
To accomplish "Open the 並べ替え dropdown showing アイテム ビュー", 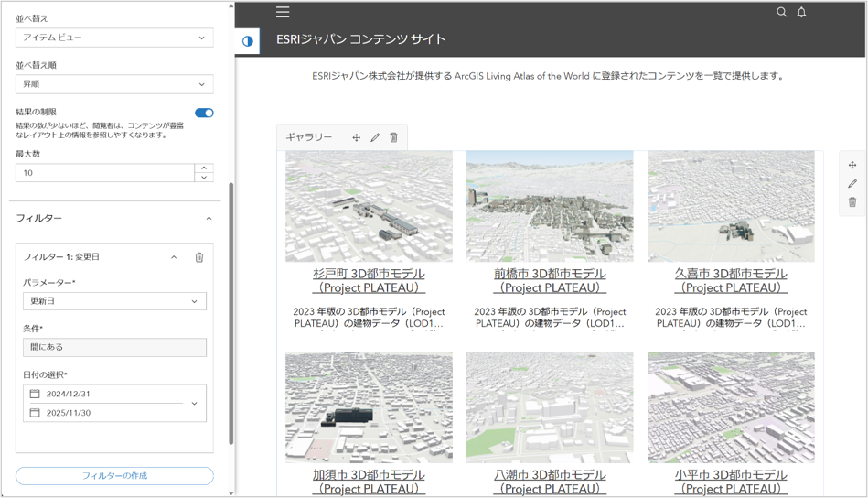I will (114, 38).
